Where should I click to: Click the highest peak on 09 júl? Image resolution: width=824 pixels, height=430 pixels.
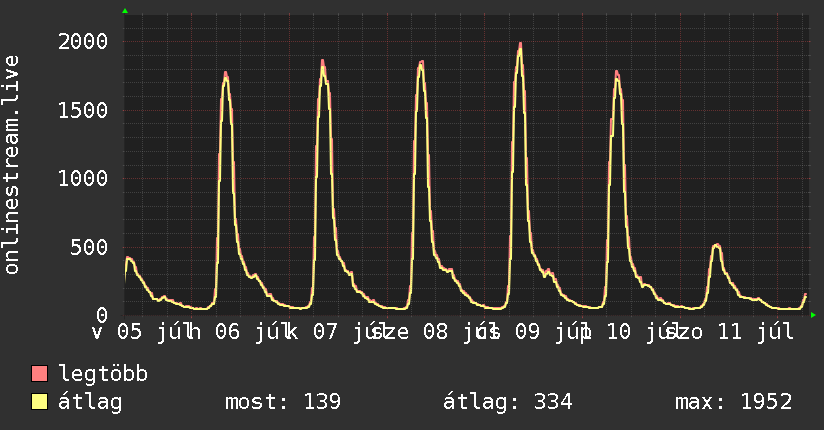click(520, 44)
